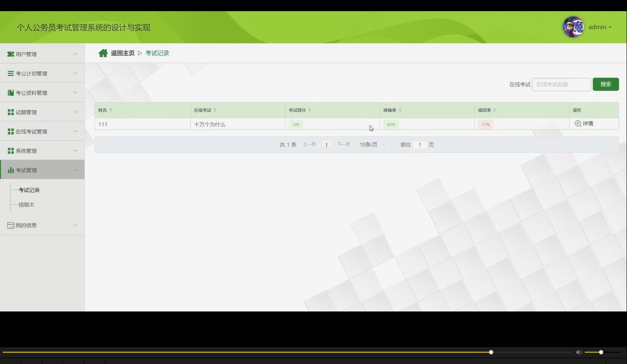Click the name cell 111
The height and width of the screenshot is (364, 627).
click(x=103, y=124)
